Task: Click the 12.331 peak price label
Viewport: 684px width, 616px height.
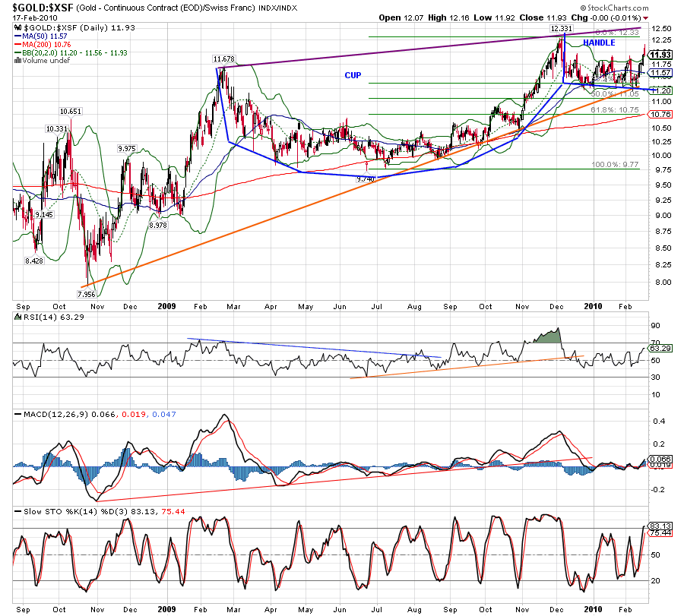Action: [x=561, y=28]
